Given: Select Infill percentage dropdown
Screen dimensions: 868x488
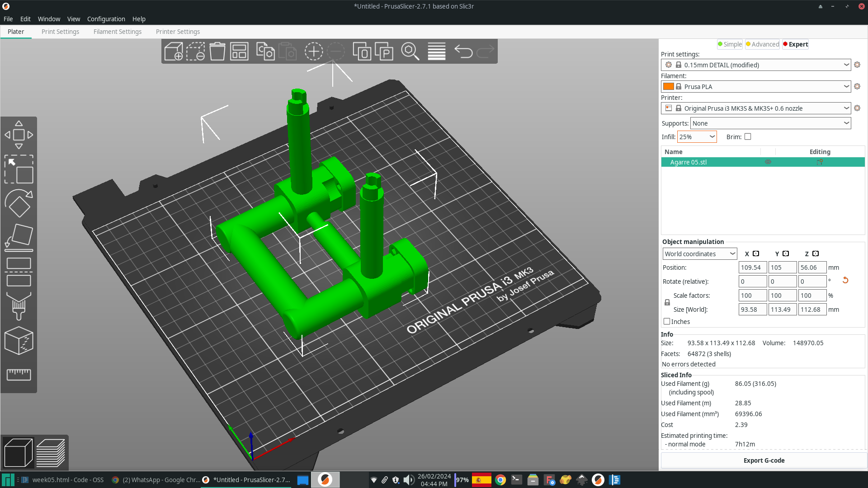Looking at the screenshot, I should pos(696,136).
